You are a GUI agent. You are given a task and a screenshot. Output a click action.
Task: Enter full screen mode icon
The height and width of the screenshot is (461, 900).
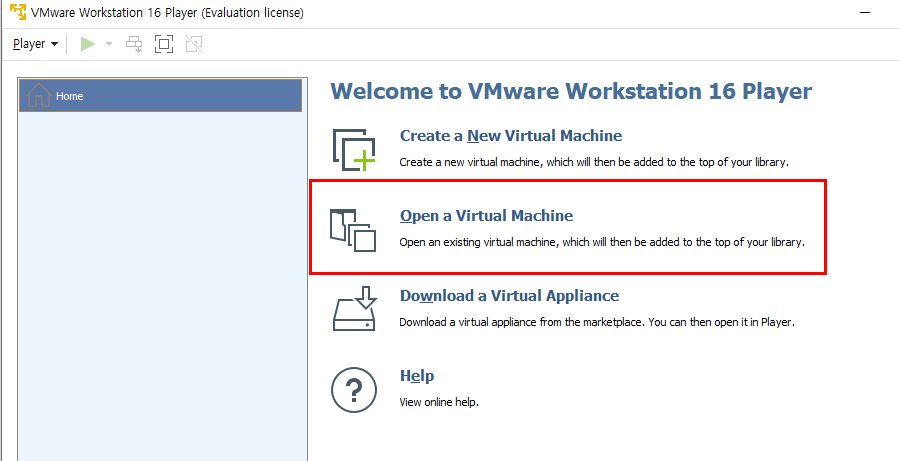tap(164, 44)
